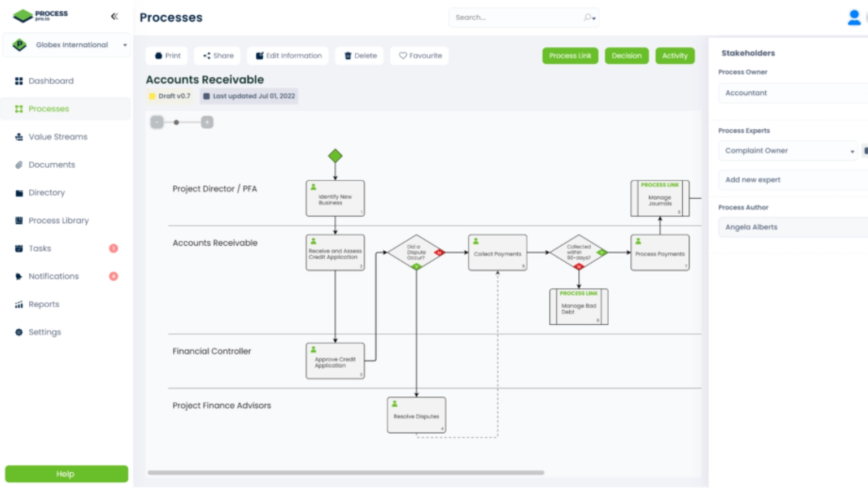Click the Financial Controller lane label
The width and height of the screenshot is (868, 488).
click(212, 351)
